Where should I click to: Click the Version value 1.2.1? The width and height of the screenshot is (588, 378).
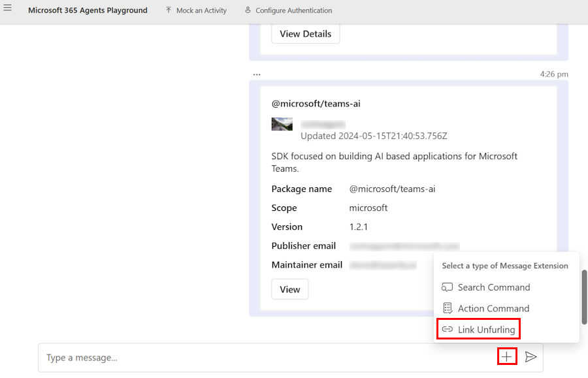[359, 227]
